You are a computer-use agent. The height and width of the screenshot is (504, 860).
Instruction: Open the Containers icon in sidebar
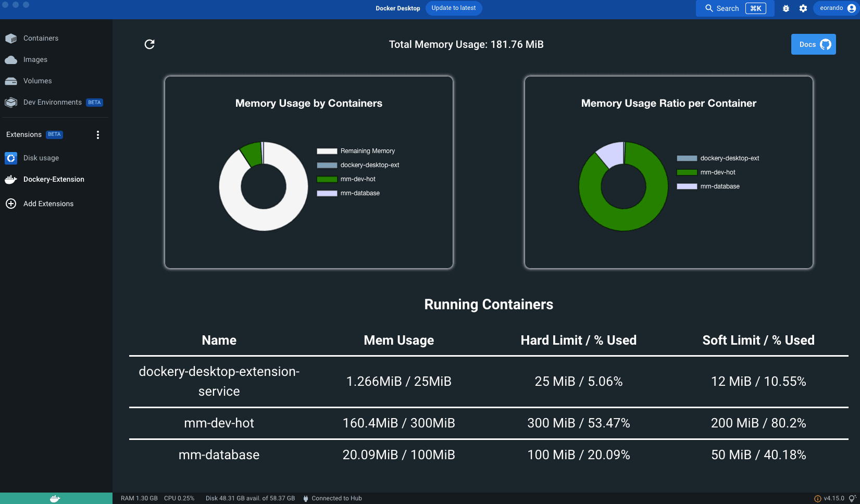click(x=11, y=39)
